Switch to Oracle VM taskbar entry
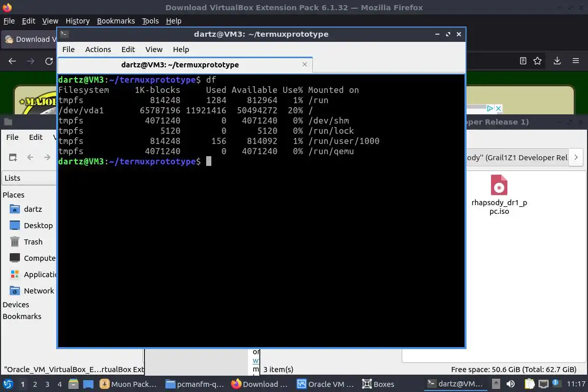This screenshot has height=392, width=588. [326, 384]
